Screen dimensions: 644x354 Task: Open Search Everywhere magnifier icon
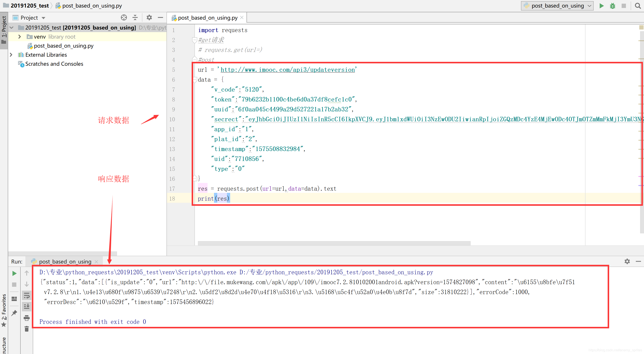click(x=638, y=6)
